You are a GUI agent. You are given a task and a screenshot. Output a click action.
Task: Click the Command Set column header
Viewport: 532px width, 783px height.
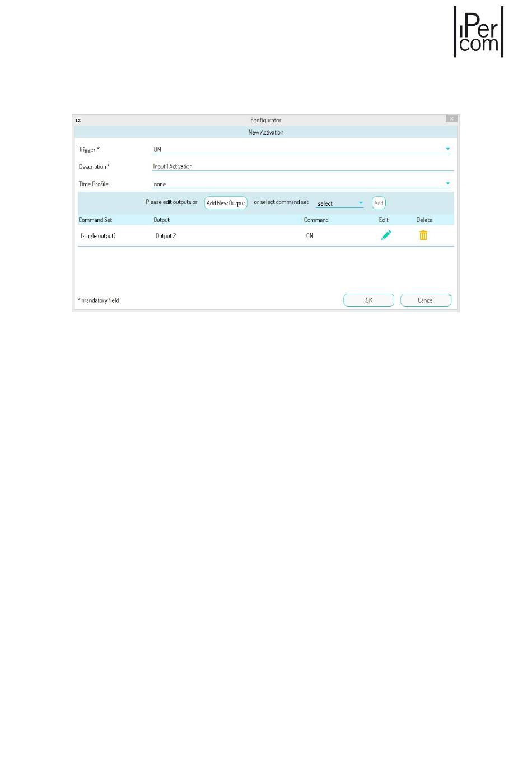click(x=95, y=220)
